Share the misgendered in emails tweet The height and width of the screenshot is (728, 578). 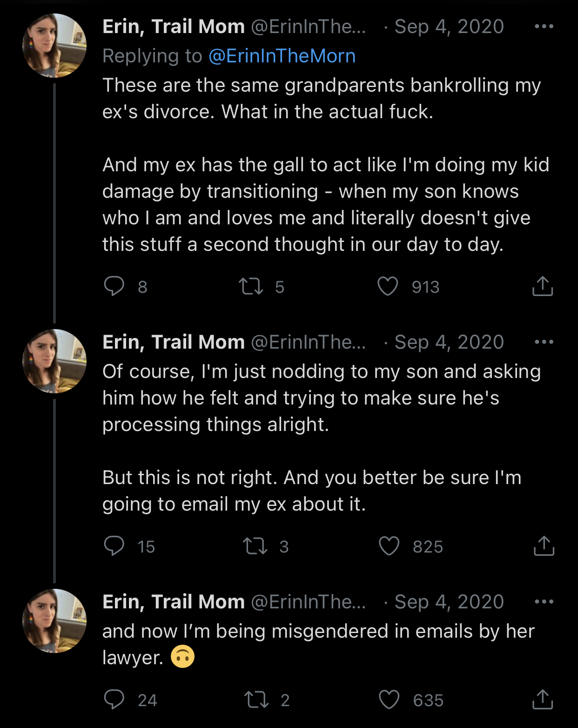pyautogui.click(x=543, y=699)
